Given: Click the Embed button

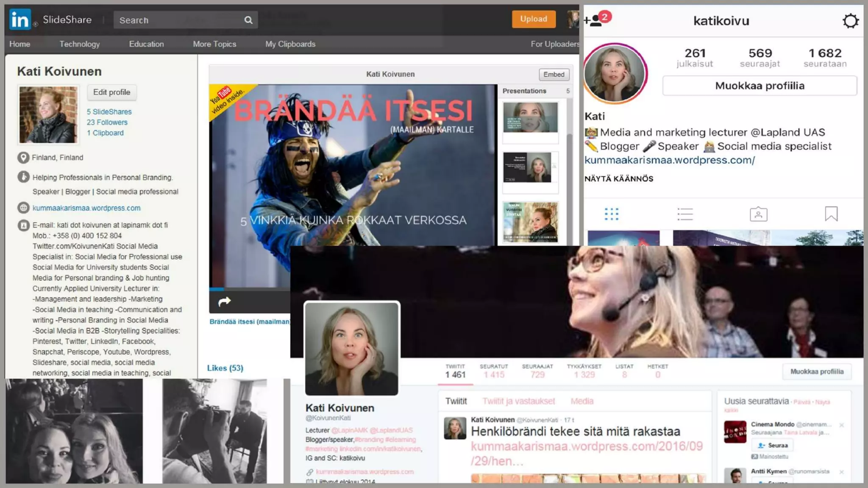Looking at the screenshot, I should click(554, 75).
